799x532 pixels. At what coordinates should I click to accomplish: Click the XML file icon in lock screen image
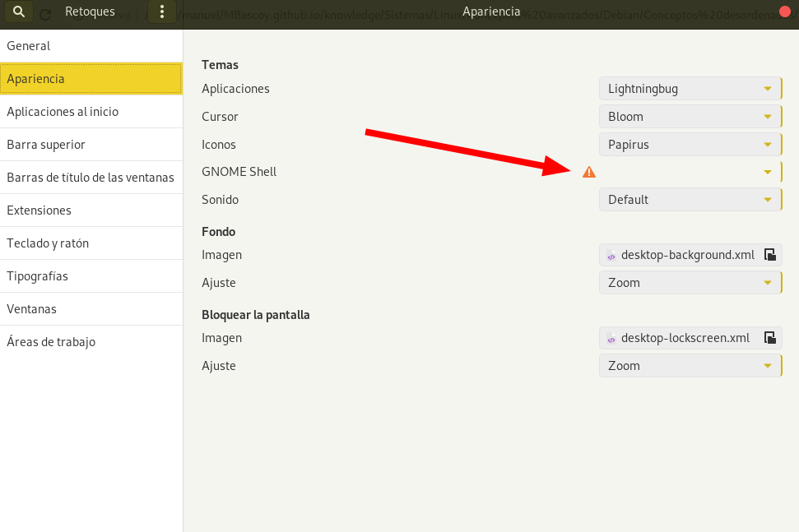[611, 338]
